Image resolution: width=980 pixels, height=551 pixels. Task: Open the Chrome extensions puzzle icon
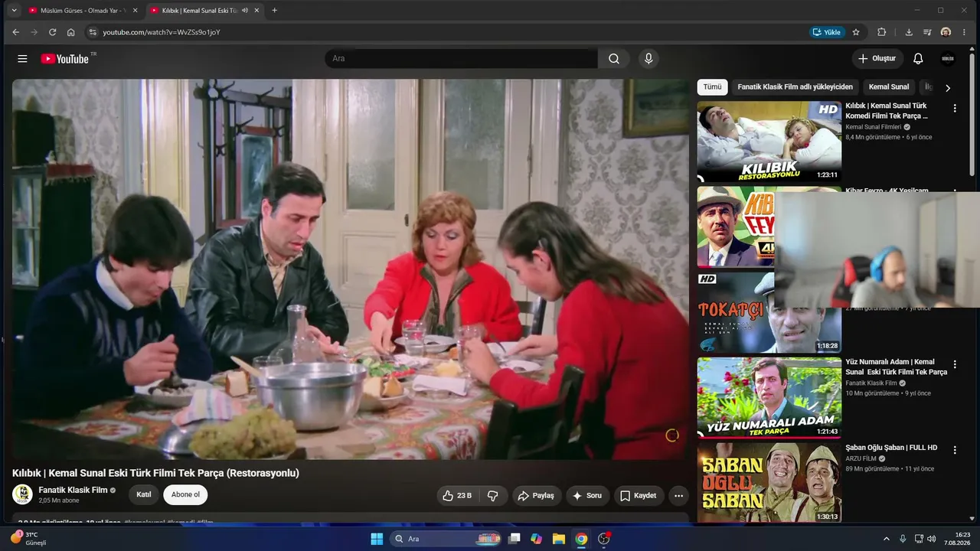point(881,32)
